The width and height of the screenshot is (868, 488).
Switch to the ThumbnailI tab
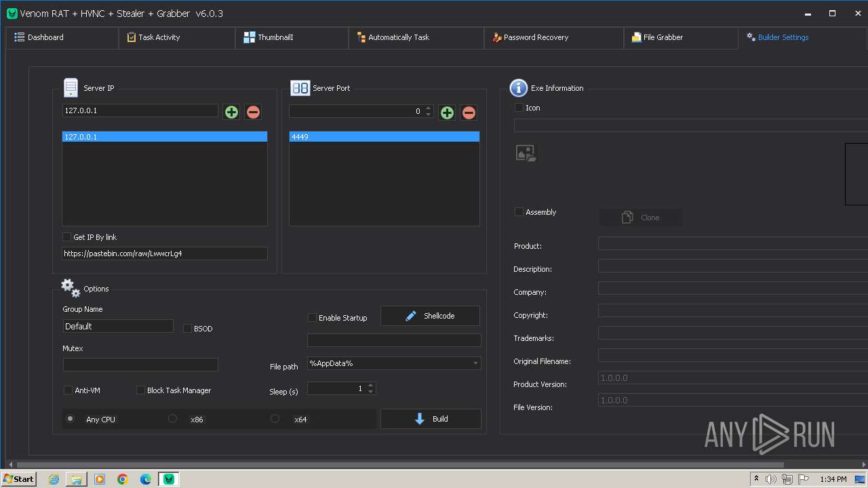[292, 38]
